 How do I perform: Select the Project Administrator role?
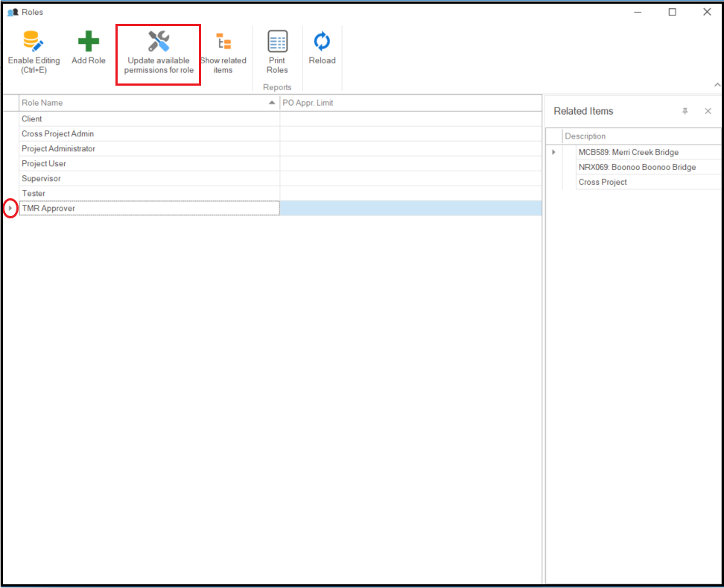[x=149, y=148]
